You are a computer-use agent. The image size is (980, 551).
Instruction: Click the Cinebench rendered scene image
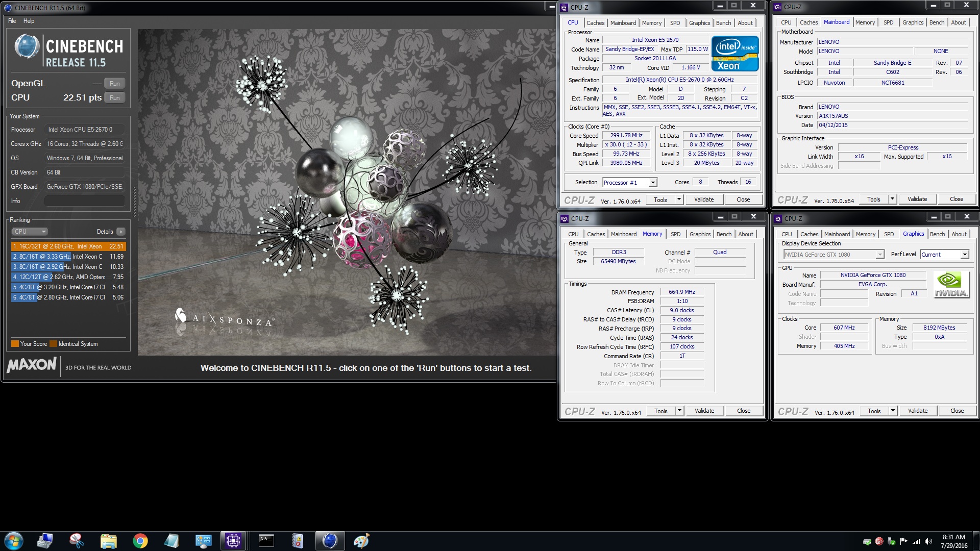tap(347, 192)
